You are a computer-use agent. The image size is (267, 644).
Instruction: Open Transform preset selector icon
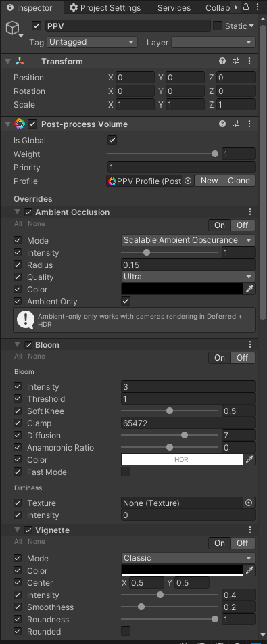coord(236,61)
